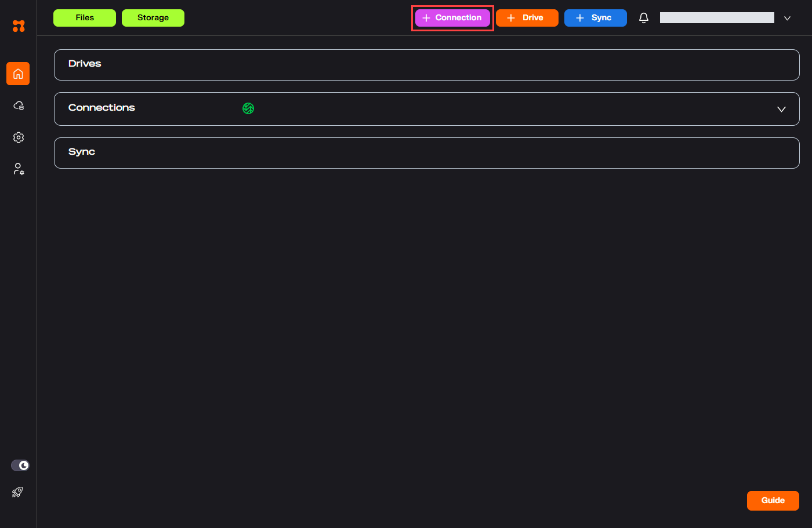812x528 pixels.
Task: Click the rocket icon in sidebar
Action: coord(17,492)
